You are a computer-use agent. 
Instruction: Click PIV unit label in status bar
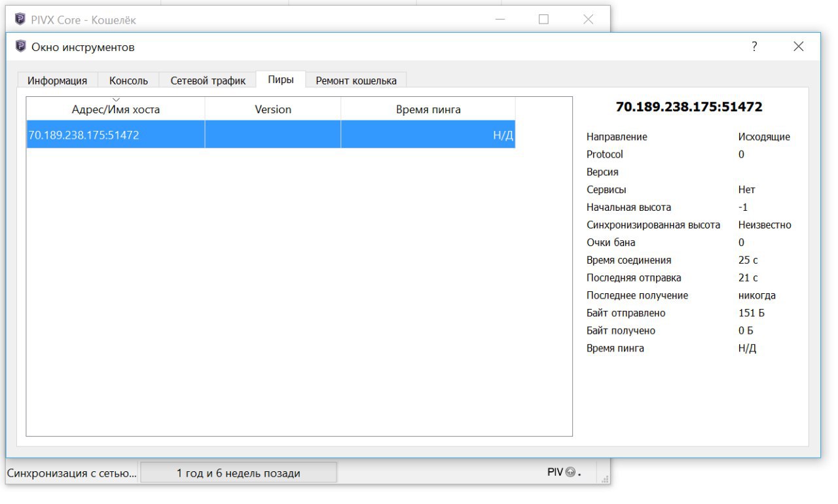[555, 472]
